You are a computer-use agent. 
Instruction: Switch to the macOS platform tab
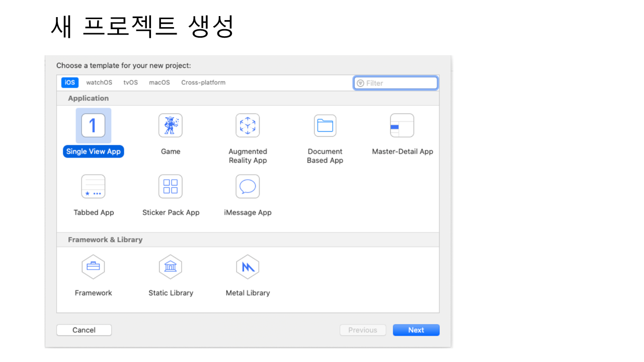pyautogui.click(x=159, y=82)
